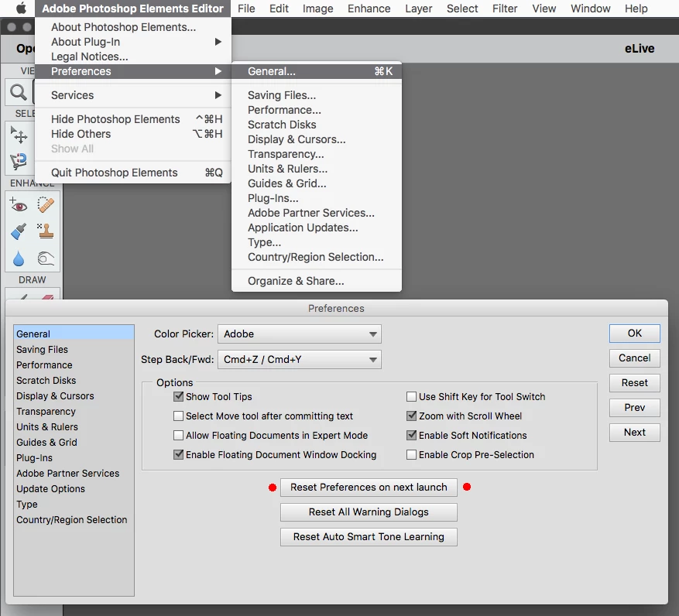Select the Blur tool water drop icon
Screen dimensions: 679x616
(19, 258)
